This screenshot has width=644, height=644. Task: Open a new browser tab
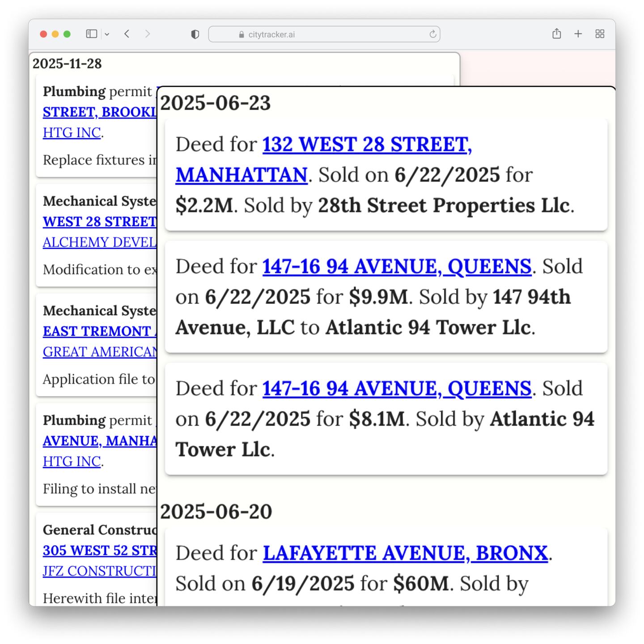tap(578, 34)
